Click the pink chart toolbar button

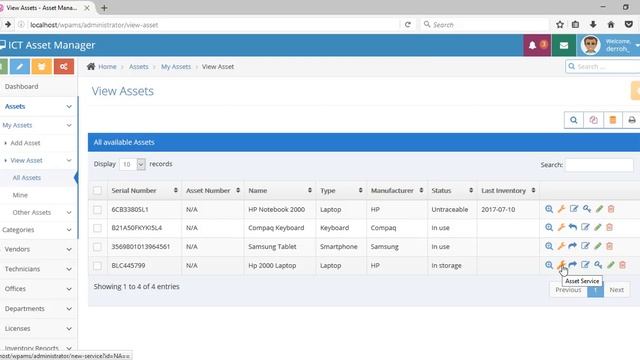click(x=593, y=120)
